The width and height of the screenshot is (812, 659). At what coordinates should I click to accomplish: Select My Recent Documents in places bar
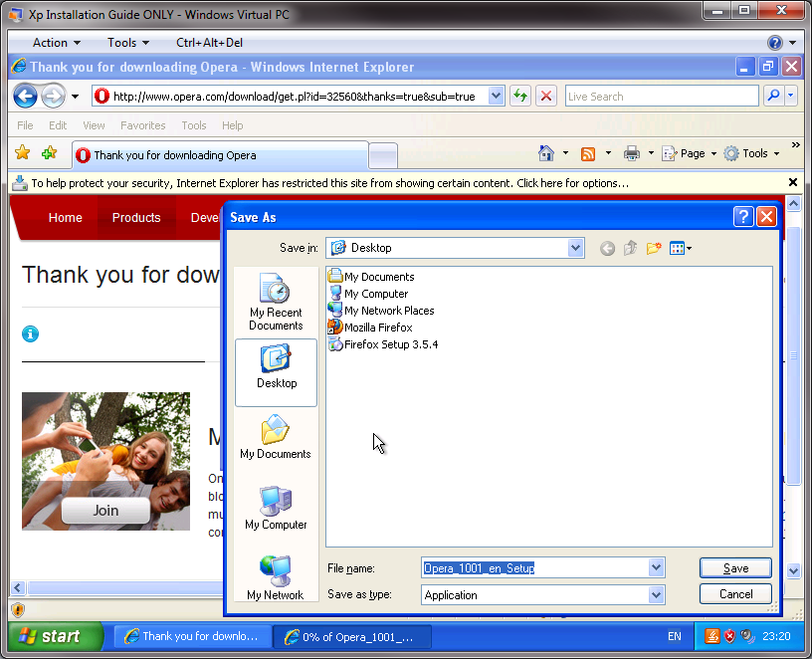(276, 302)
